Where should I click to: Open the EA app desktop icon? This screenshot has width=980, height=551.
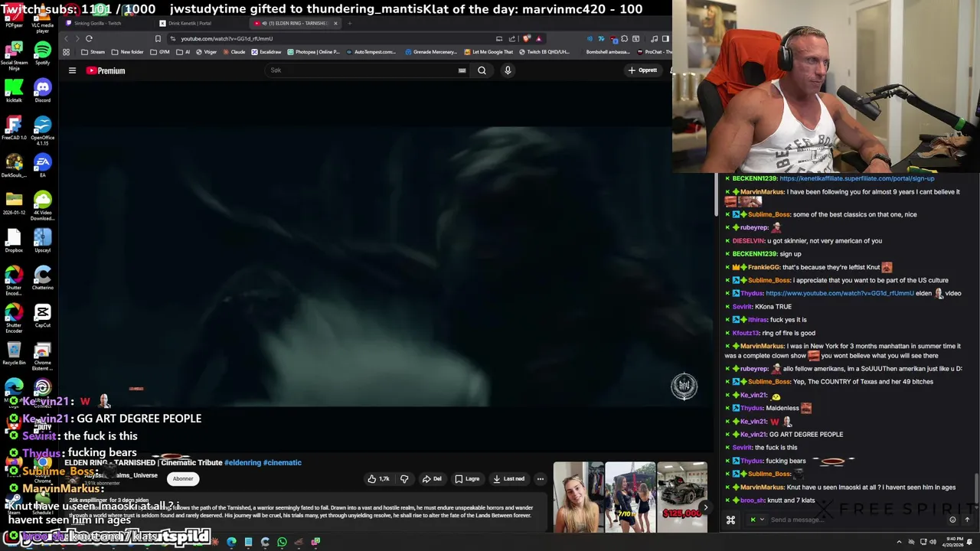pyautogui.click(x=42, y=165)
